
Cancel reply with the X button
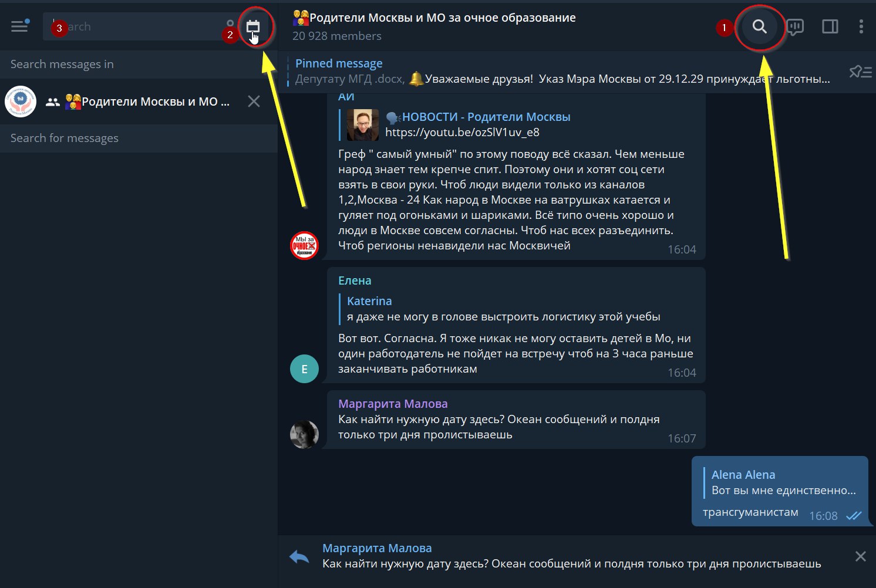(861, 556)
